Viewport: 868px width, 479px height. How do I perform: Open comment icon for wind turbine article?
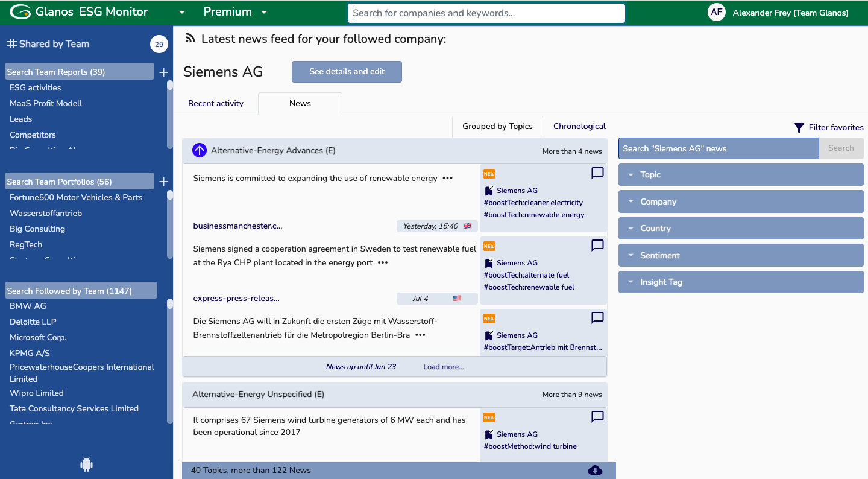(597, 417)
